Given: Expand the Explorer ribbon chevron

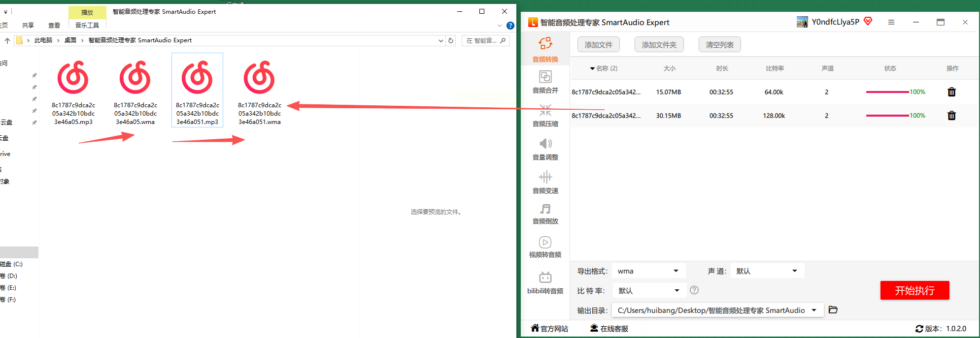Looking at the screenshot, I should (500, 26).
